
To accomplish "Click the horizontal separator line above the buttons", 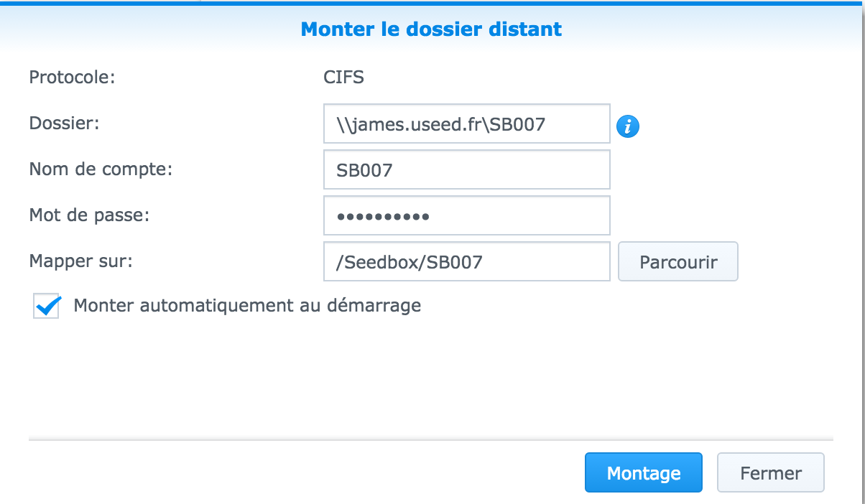I will pos(431,438).
